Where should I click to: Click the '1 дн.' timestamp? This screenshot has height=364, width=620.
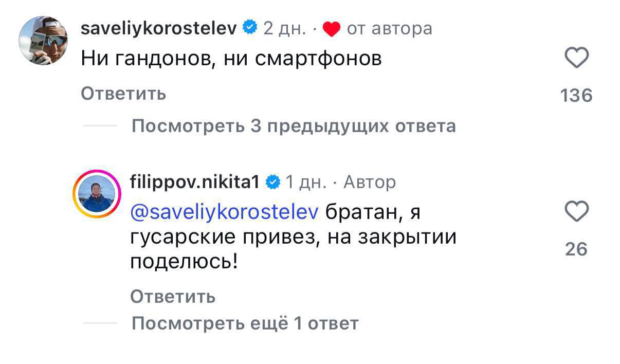point(305,182)
